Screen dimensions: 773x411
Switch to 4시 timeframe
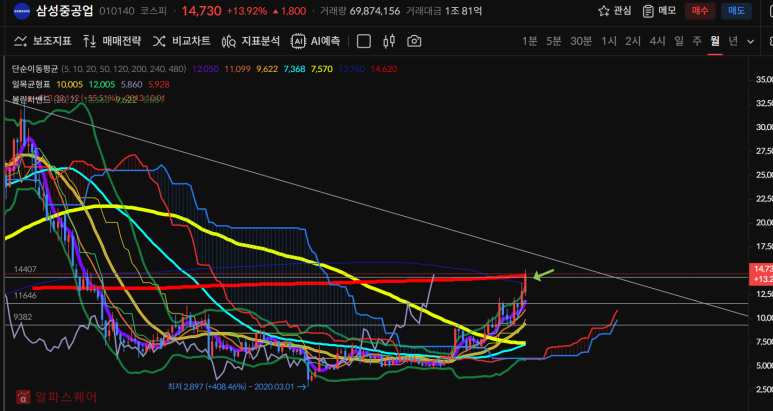(657, 41)
